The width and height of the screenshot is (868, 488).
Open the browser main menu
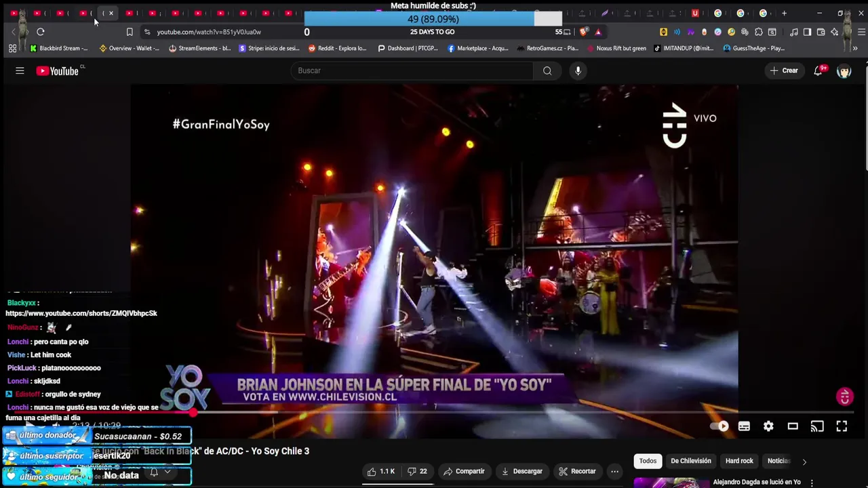pyautogui.click(x=861, y=32)
